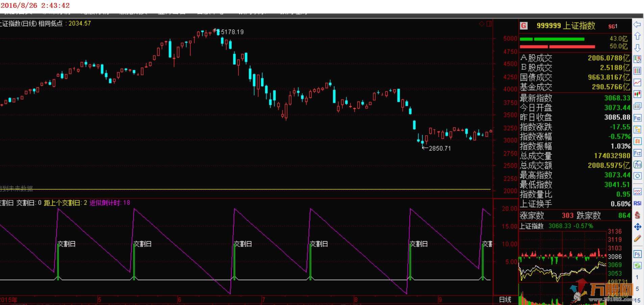Click the green buy volume bar 43.0亿

552,39
